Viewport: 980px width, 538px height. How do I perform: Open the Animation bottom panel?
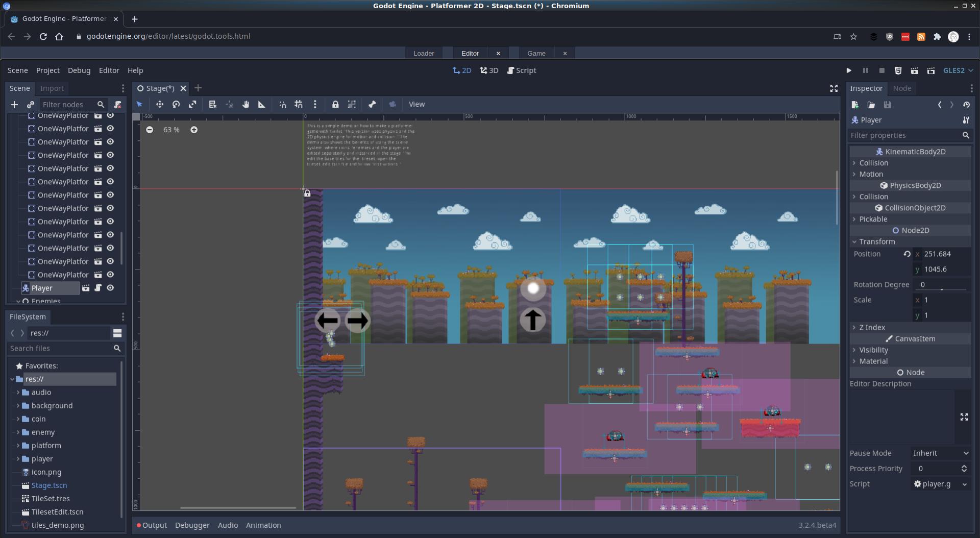[x=263, y=525]
